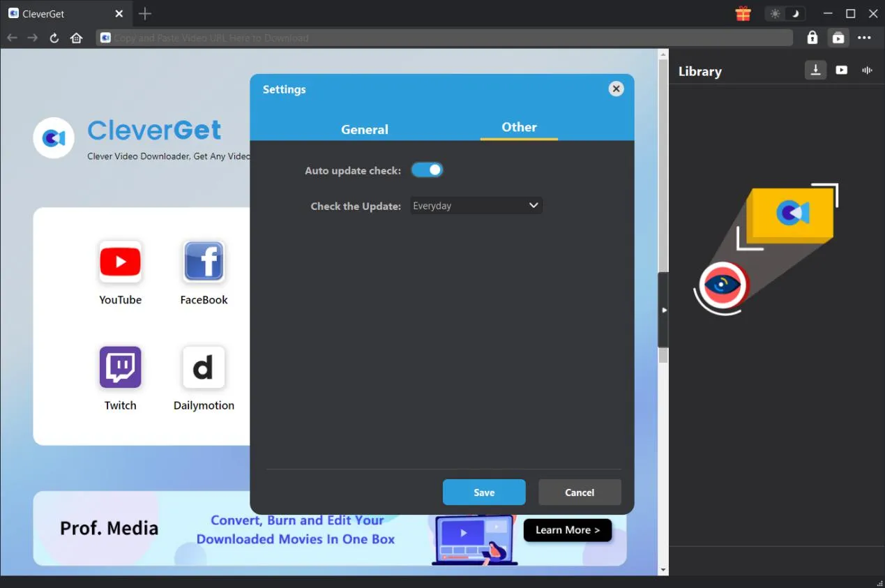Open the audio library waveform icon
The height and width of the screenshot is (588, 885).
click(x=867, y=70)
